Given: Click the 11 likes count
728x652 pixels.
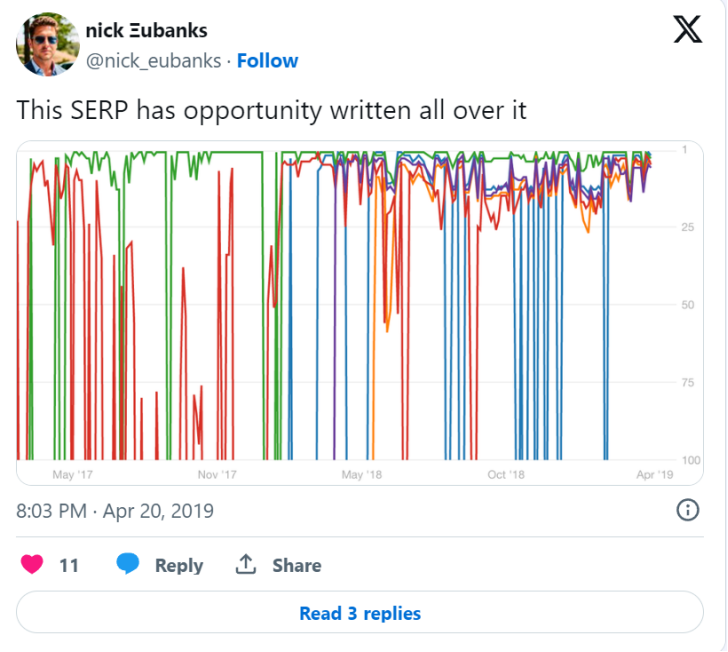Looking at the screenshot, I should pos(69,566).
